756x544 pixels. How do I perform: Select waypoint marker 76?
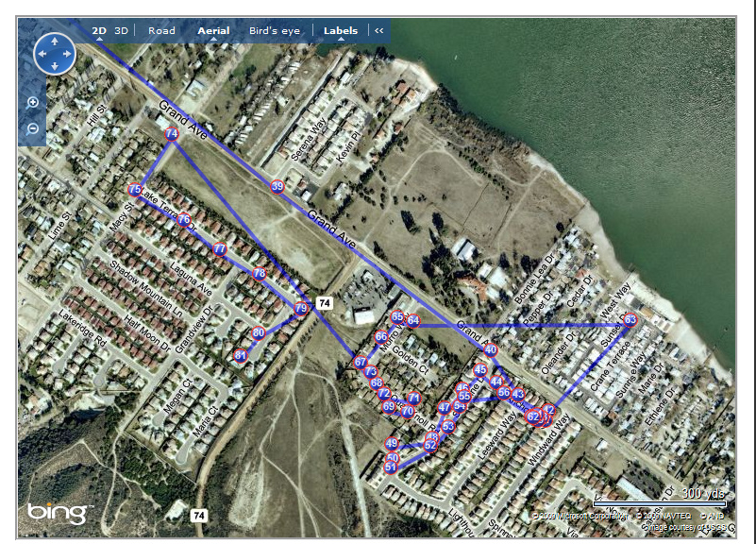184,220
